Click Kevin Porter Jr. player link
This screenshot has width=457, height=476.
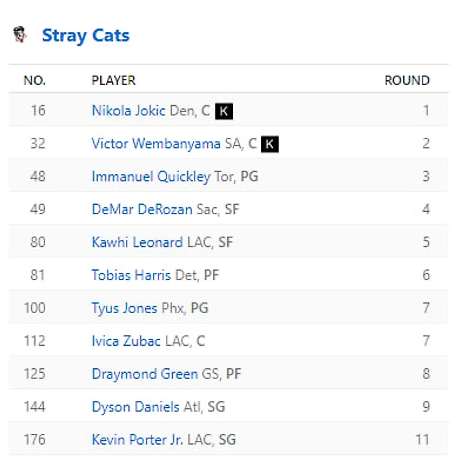click(x=137, y=440)
